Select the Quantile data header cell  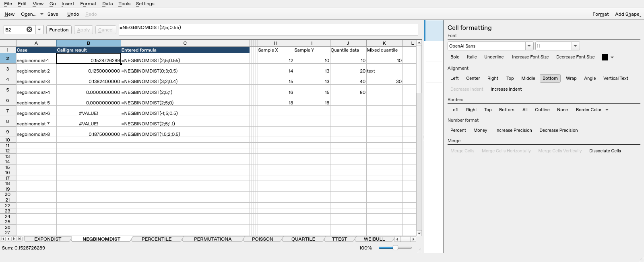click(348, 50)
